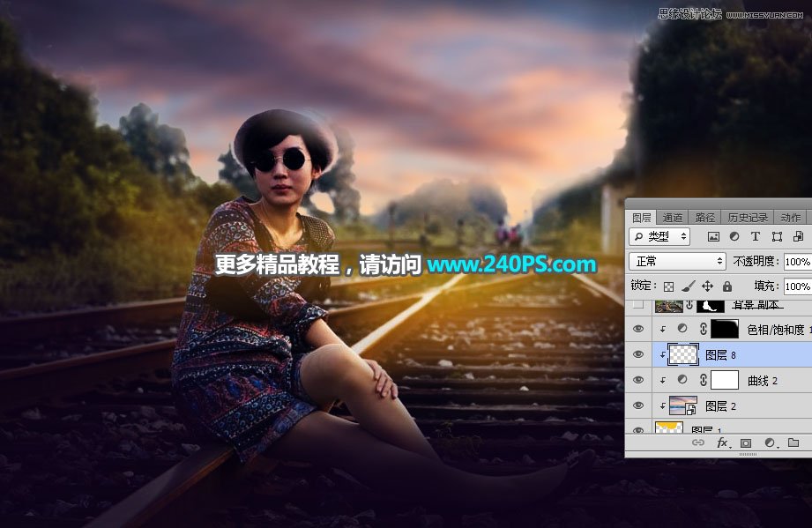Hide the 色相/饱和度 1 layer
Screen dimensions: 812x528
pyautogui.click(x=638, y=329)
